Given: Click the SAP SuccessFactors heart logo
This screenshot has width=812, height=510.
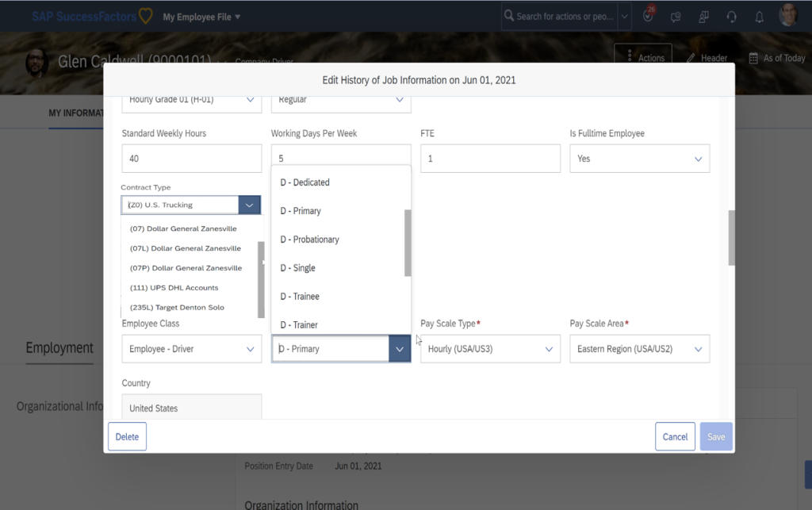Looking at the screenshot, I should pos(146,17).
